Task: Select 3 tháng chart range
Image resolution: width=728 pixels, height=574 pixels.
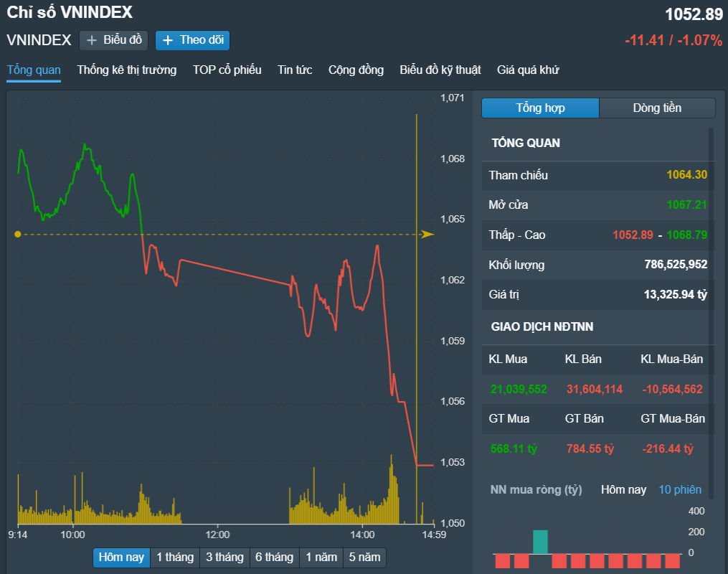Action: point(224,557)
